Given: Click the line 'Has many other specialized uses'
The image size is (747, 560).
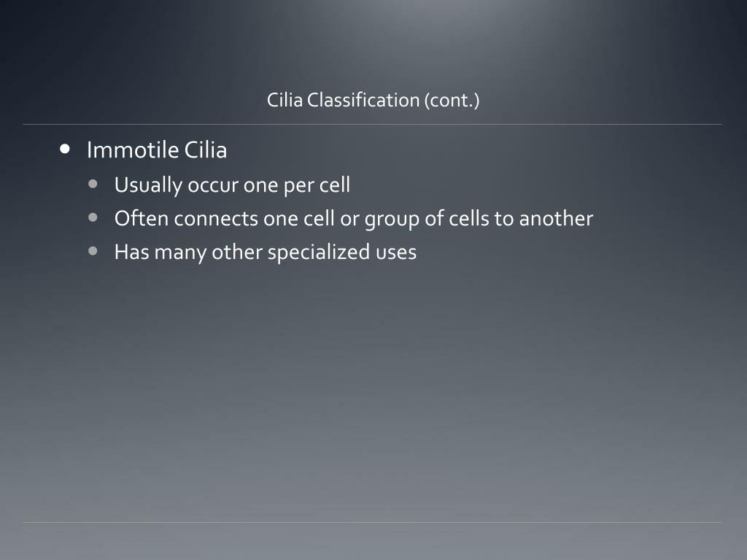Looking at the screenshot, I should click(x=266, y=252).
